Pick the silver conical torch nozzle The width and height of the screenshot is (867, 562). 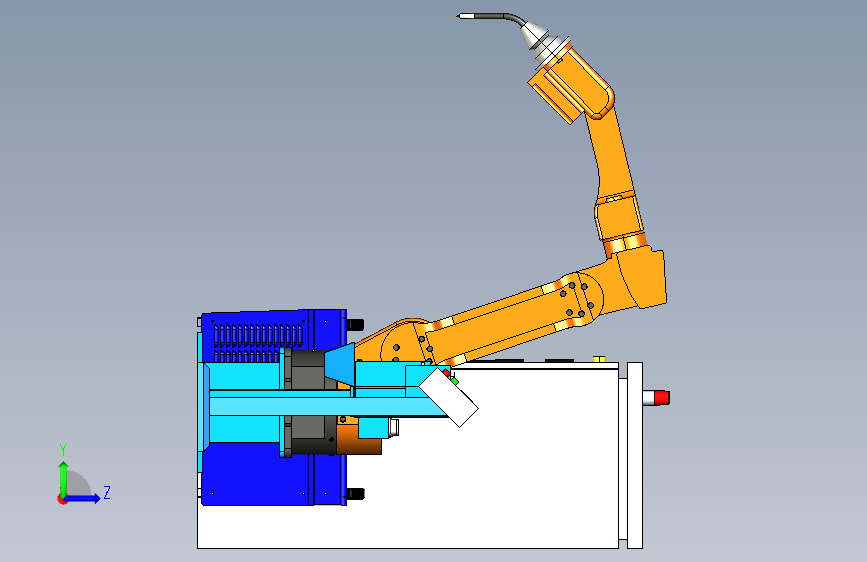[x=535, y=36]
